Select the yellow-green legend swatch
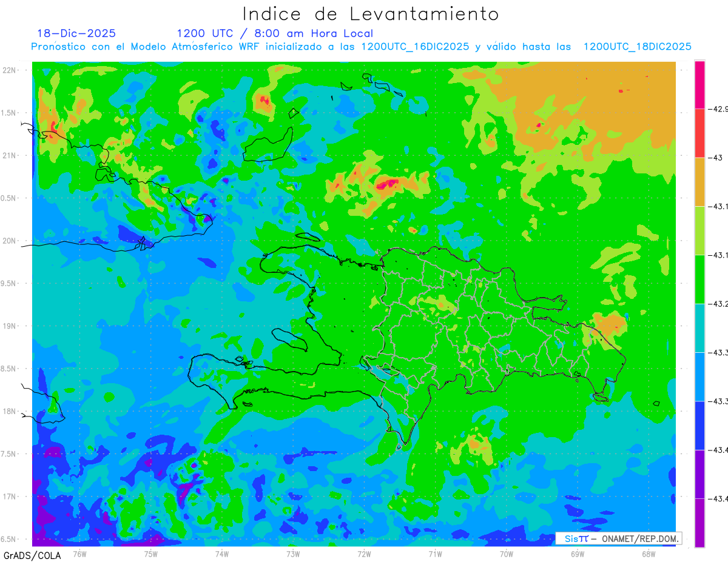Screen dimensions: 728x562 pos(699,230)
